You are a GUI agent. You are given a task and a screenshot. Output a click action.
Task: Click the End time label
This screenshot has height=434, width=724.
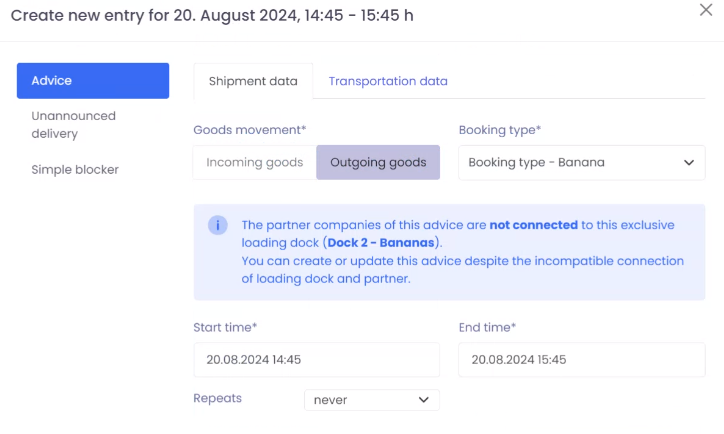point(487,327)
